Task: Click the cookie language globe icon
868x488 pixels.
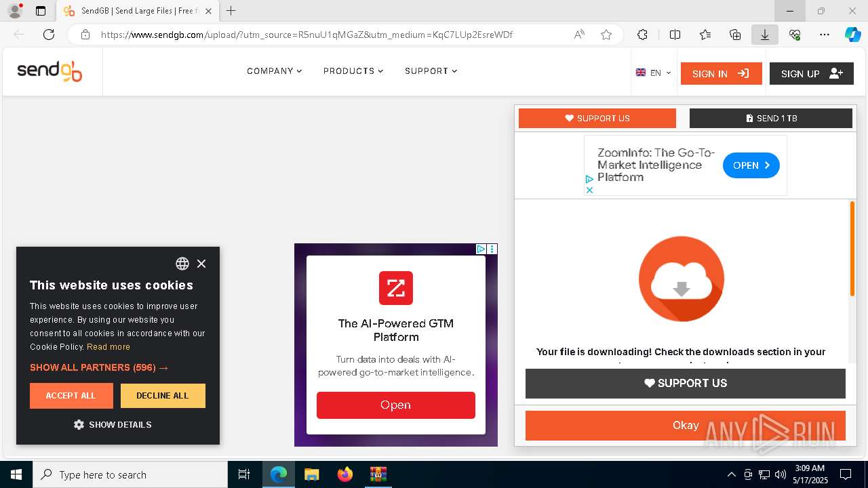Action: point(182,264)
